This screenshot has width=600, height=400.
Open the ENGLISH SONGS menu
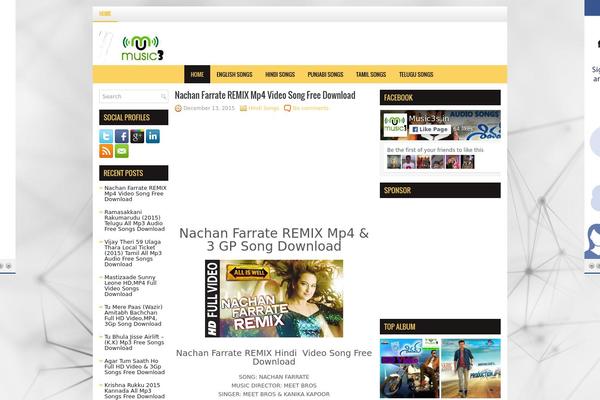[234, 74]
